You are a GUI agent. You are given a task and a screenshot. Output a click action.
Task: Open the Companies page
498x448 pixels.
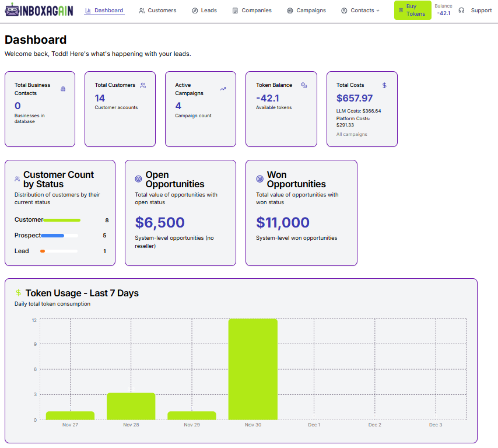(x=252, y=10)
